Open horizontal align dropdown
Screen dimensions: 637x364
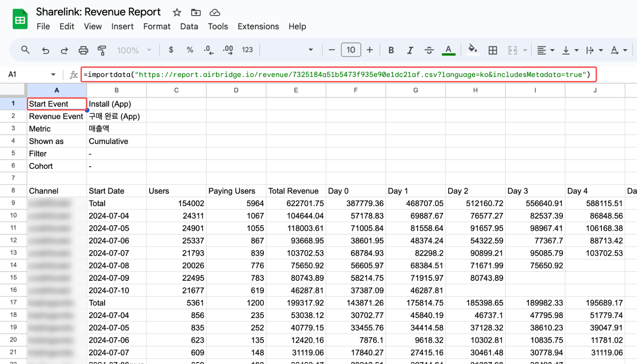click(x=545, y=50)
